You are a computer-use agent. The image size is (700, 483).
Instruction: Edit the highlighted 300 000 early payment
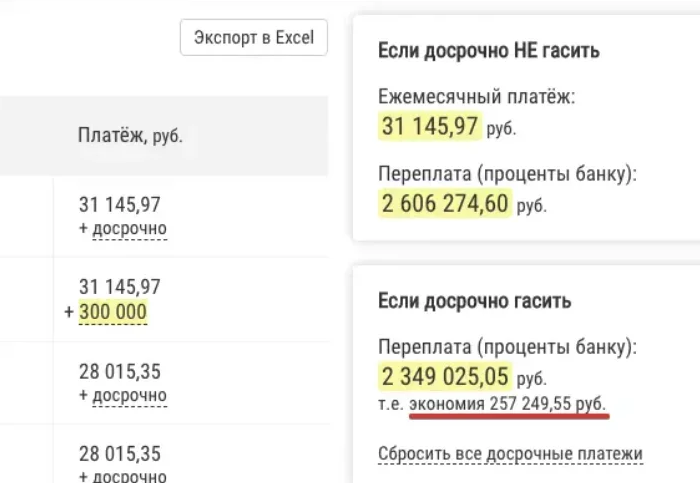pos(112,312)
